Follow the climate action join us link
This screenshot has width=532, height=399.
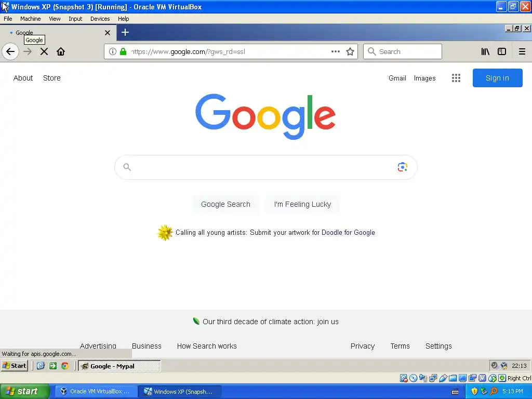(270, 322)
